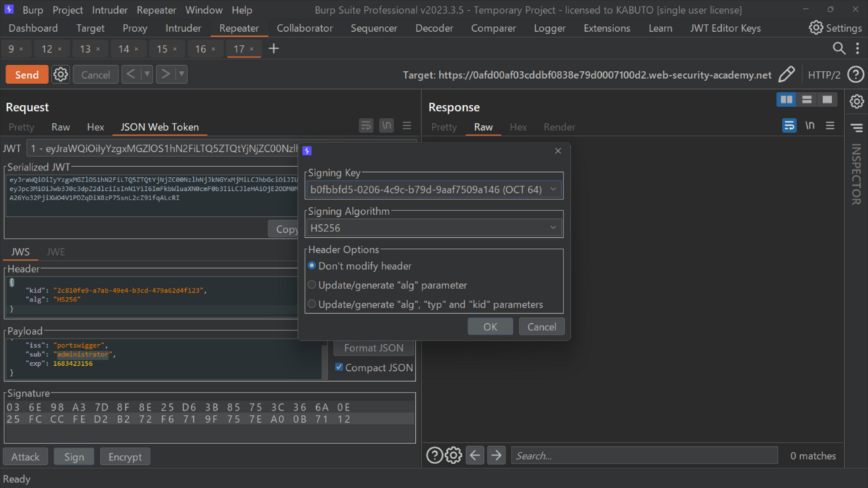Open Repeater help question mark icon

[x=855, y=74]
